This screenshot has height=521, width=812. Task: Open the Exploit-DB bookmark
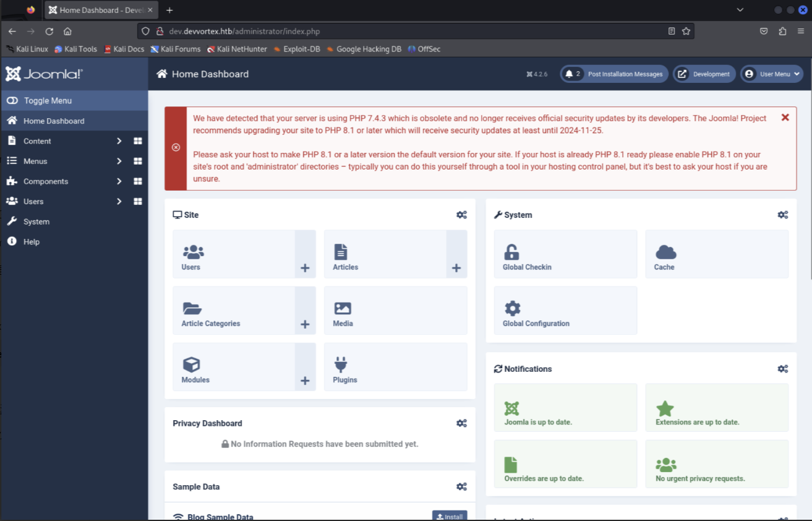pyautogui.click(x=301, y=49)
